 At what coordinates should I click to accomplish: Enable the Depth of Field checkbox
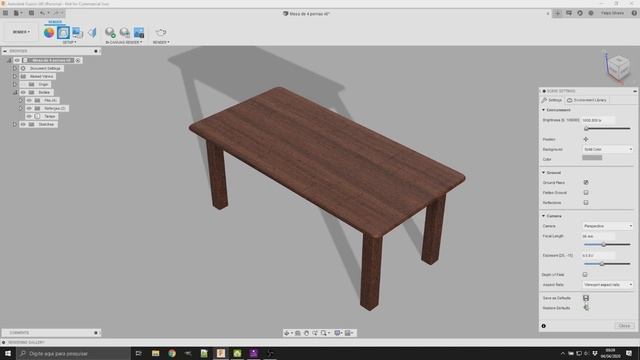(585, 274)
